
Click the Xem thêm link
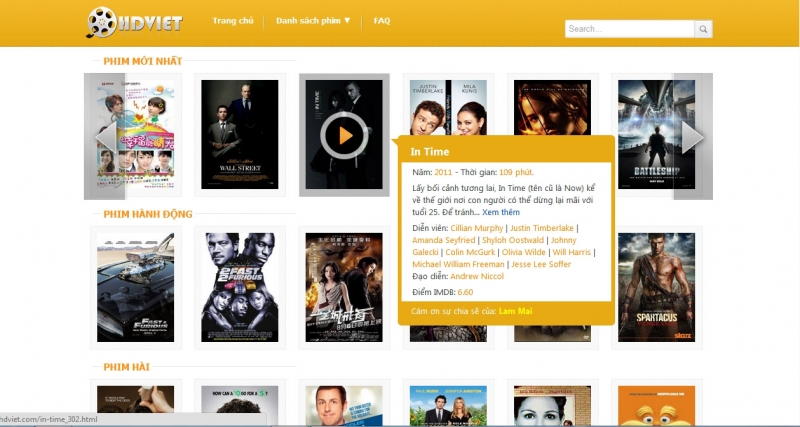click(x=501, y=212)
